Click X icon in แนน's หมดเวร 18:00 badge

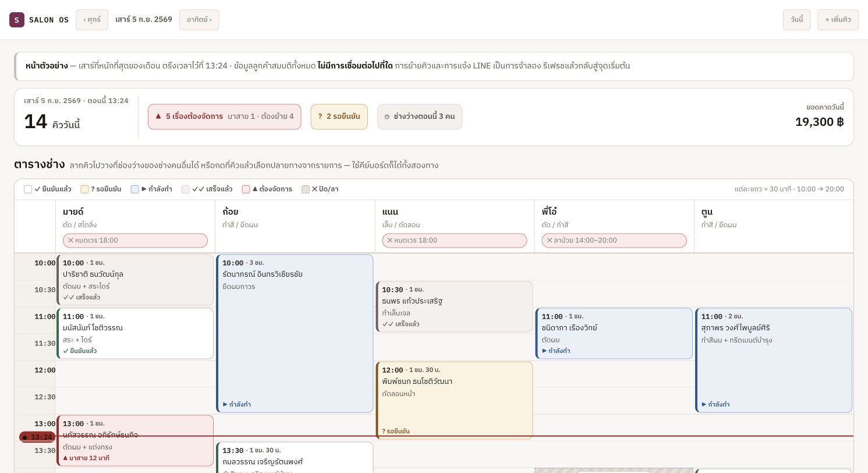pos(390,241)
